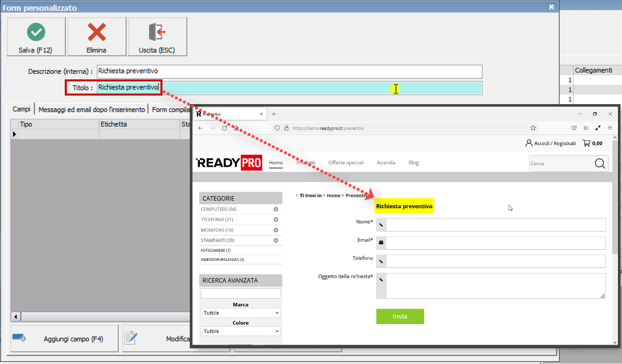The height and width of the screenshot is (364, 622).
Task: Click the browser bookmark star icon
Action: click(x=533, y=128)
